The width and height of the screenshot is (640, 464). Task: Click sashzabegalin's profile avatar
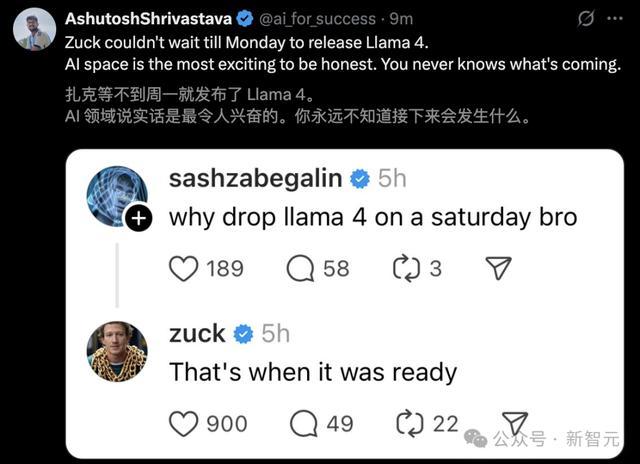tap(116, 195)
